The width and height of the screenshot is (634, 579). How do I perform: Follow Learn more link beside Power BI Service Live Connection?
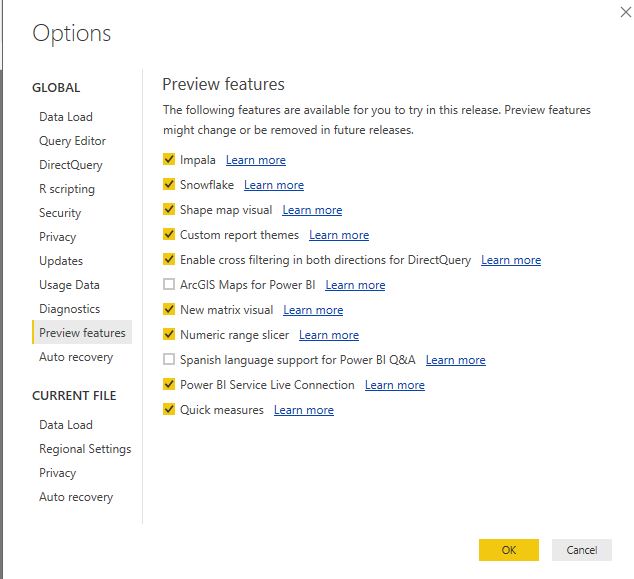click(x=394, y=385)
